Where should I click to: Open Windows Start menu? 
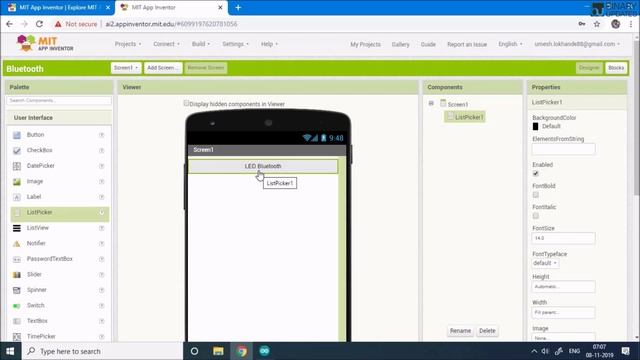[10, 351]
